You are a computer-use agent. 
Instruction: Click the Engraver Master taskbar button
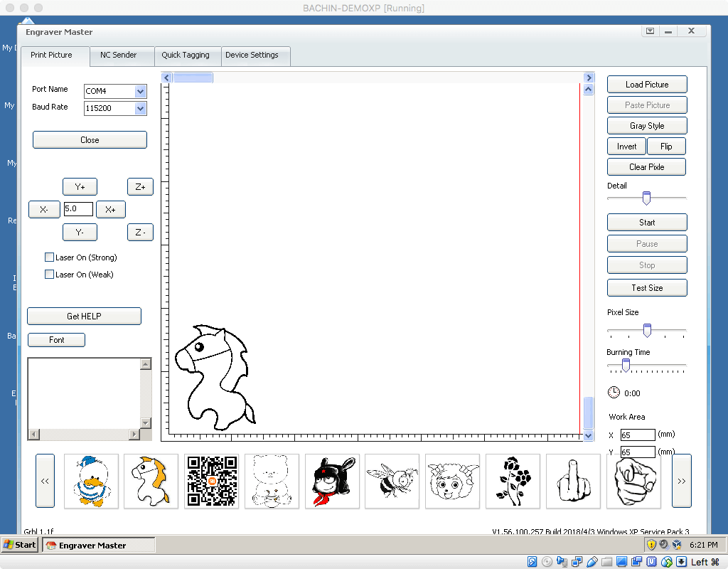pyautogui.click(x=98, y=545)
